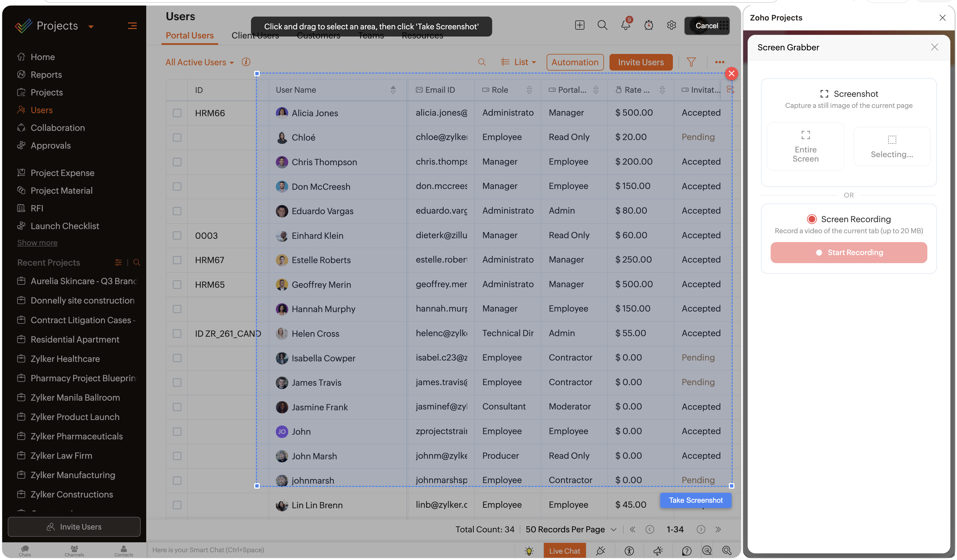Image resolution: width=957 pixels, height=560 pixels.
Task: Click the info icon beside All Active Users
Action: pyautogui.click(x=246, y=62)
